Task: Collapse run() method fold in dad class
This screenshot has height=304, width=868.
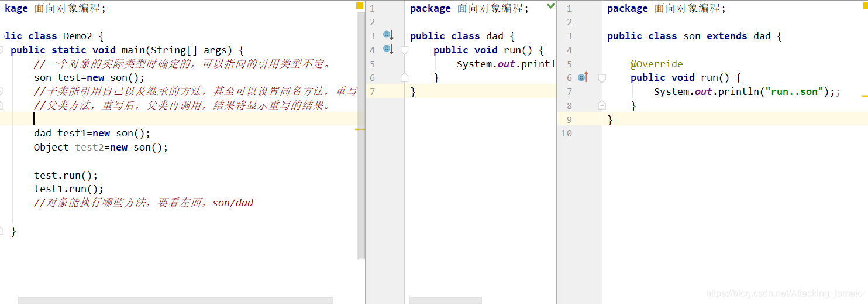Action: (x=404, y=50)
